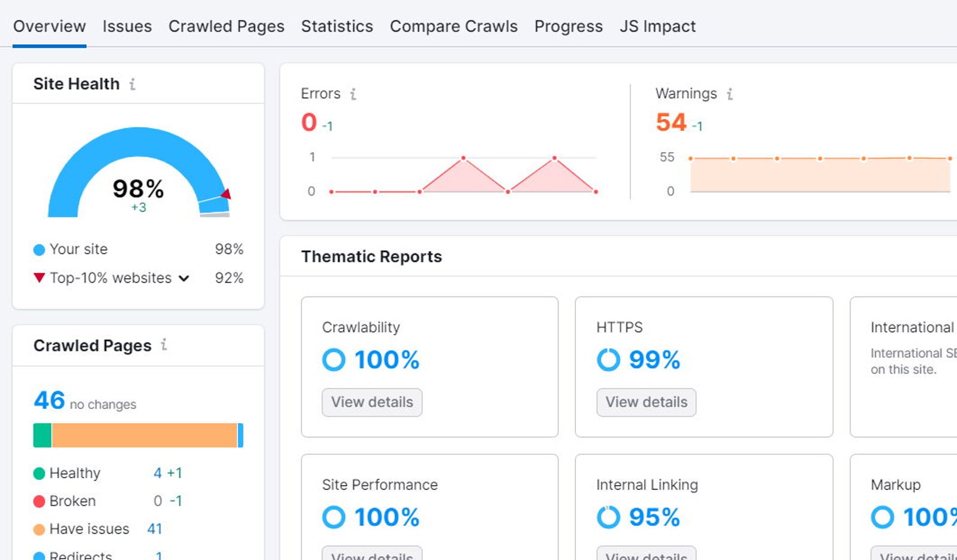This screenshot has width=957, height=560.
Task: Click the Internal Linking 95% score
Action: 654,517
